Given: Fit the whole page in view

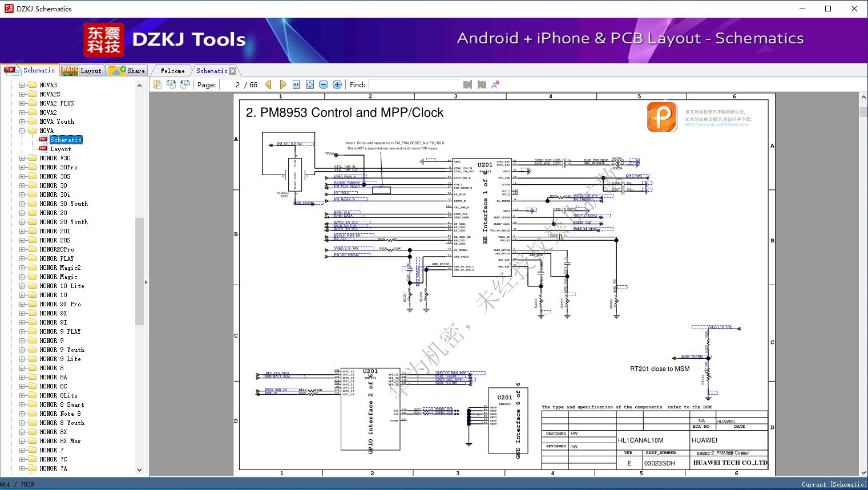Looking at the screenshot, I should 310,84.
